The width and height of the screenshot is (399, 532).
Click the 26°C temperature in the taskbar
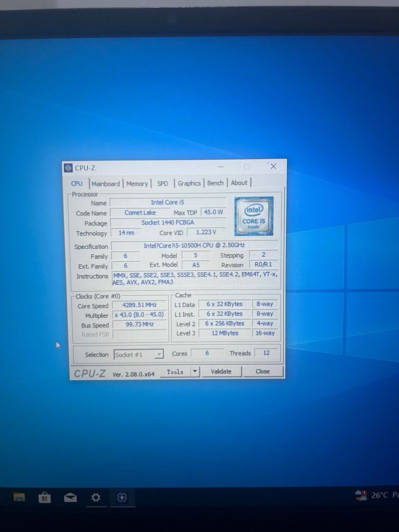pos(380,496)
